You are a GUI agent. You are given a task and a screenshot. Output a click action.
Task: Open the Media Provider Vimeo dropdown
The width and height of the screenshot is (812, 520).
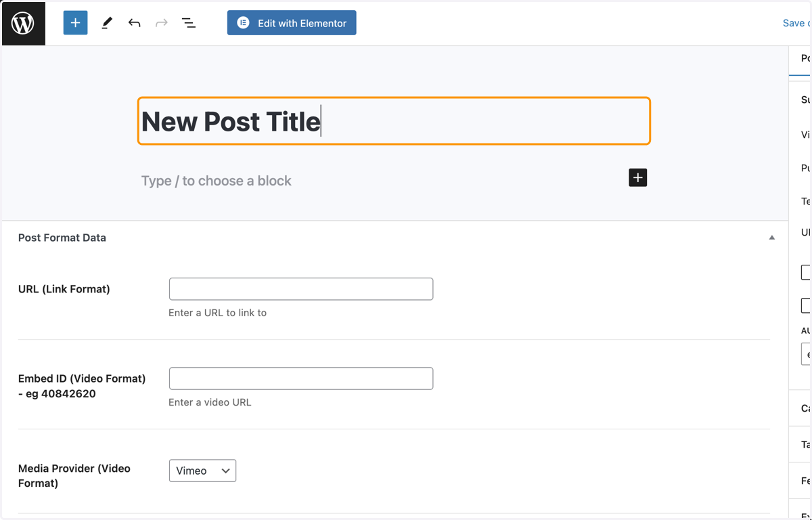pos(202,471)
